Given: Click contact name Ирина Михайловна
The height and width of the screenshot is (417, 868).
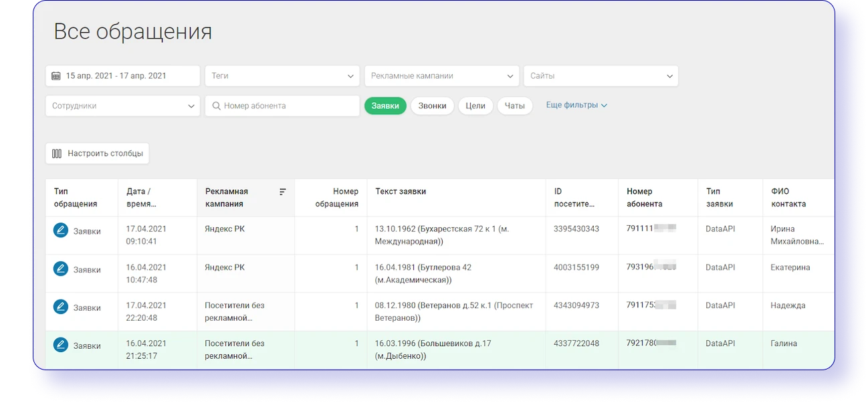Looking at the screenshot, I should click(x=797, y=235).
